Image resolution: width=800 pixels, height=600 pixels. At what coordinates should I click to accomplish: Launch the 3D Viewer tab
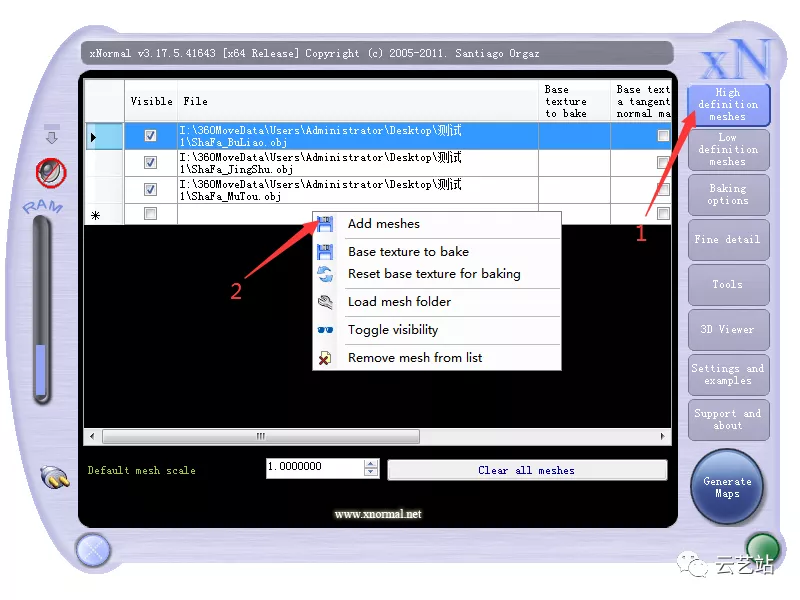coord(728,330)
